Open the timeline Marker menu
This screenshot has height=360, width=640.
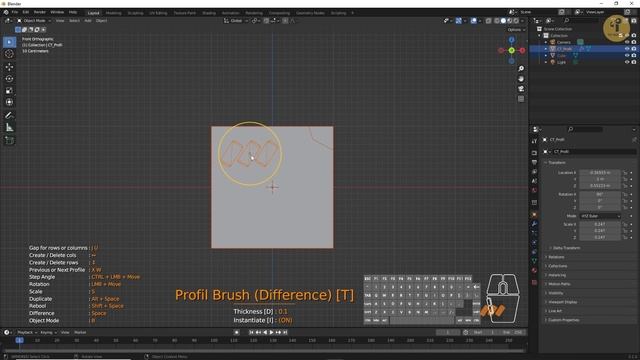[80, 333]
